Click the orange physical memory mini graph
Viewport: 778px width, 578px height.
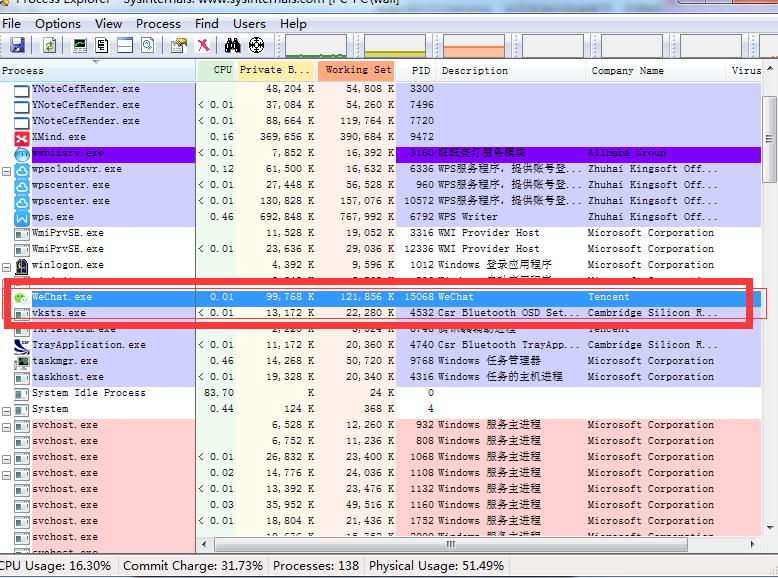pyautogui.click(x=474, y=46)
